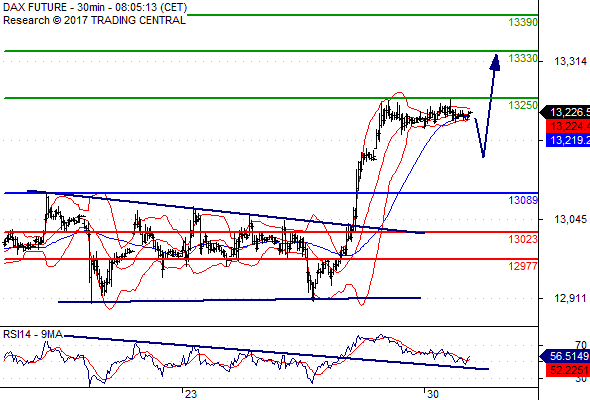Image resolution: width=590 pixels, height=400 pixels.
Task: Click the blue 13,219.2 moving average tag
Action: tap(568, 140)
